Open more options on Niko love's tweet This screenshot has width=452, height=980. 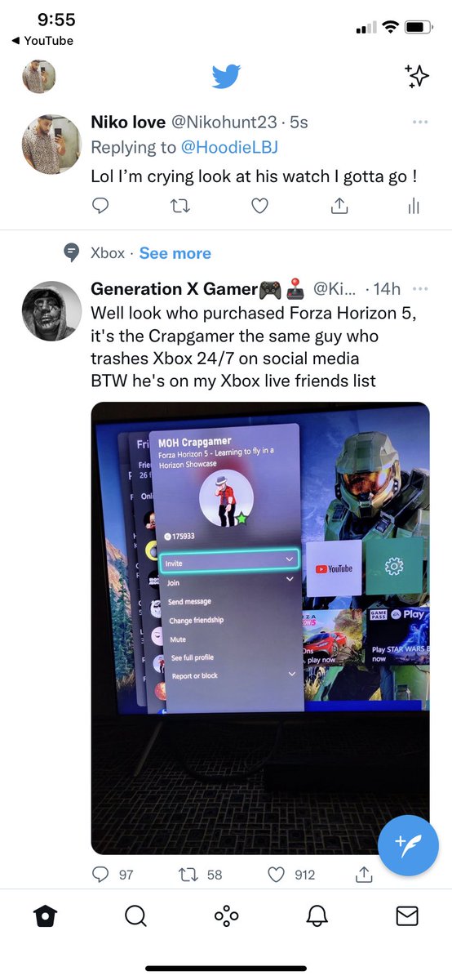click(420, 122)
